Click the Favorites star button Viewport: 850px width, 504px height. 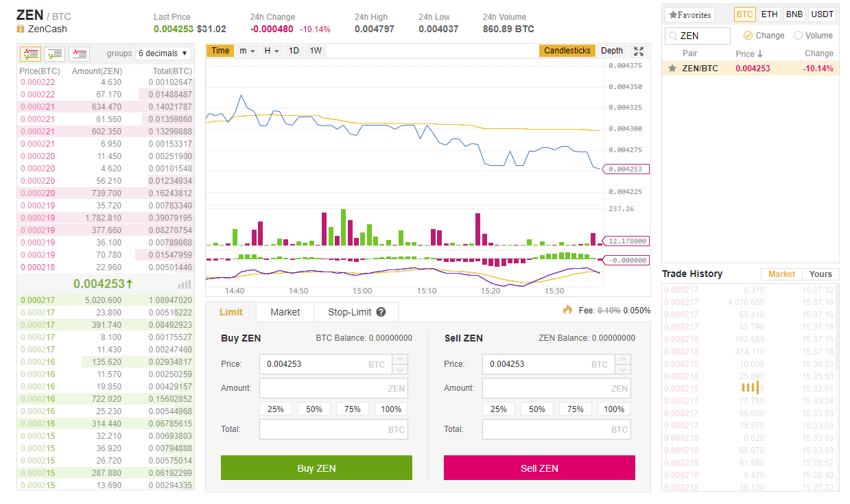pos(690,14)
